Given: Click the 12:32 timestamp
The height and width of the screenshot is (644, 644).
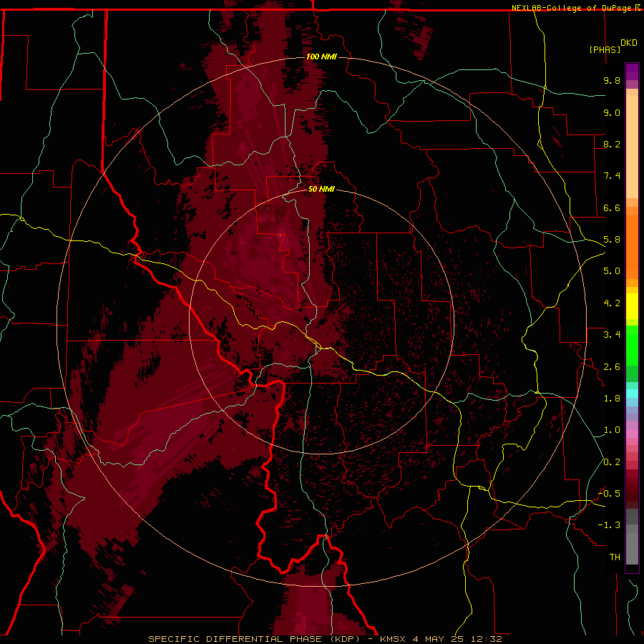Looking at the screenshot, I should 487,639.
